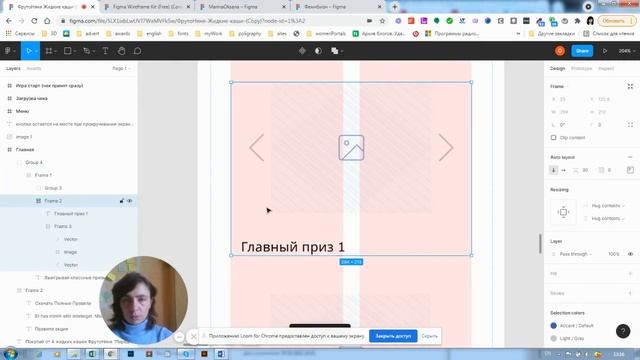Screen dimensions: 640x360
Task: Open the zoom level dropdown
Action: point(626,51)
